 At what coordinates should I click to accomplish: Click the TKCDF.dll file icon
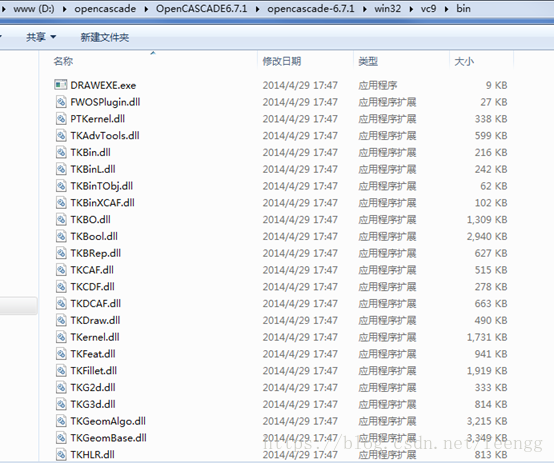coord(61,287)
